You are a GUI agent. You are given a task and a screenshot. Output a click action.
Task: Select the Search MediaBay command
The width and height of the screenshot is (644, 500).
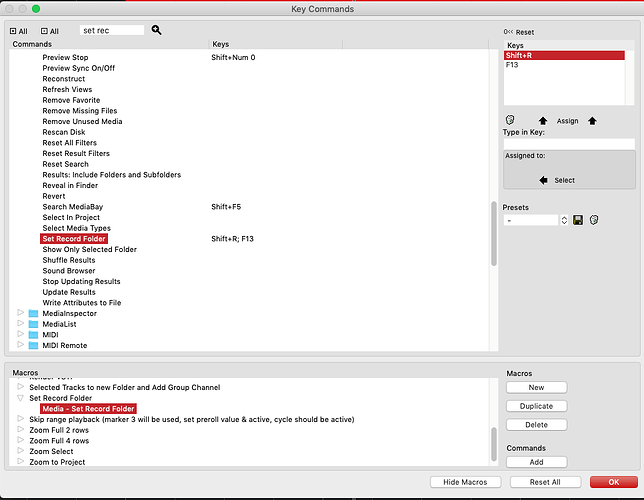73,207
